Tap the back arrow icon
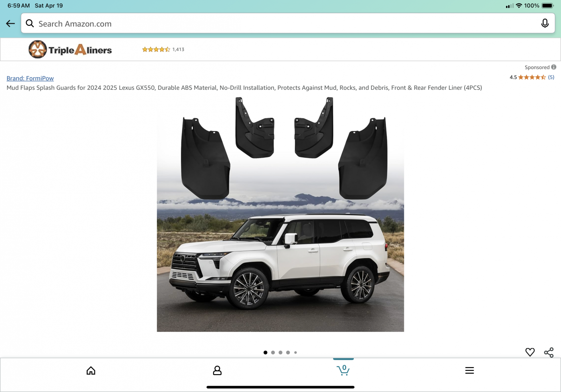The width and height of the screenshot is (561, 392). click(11, 23)
